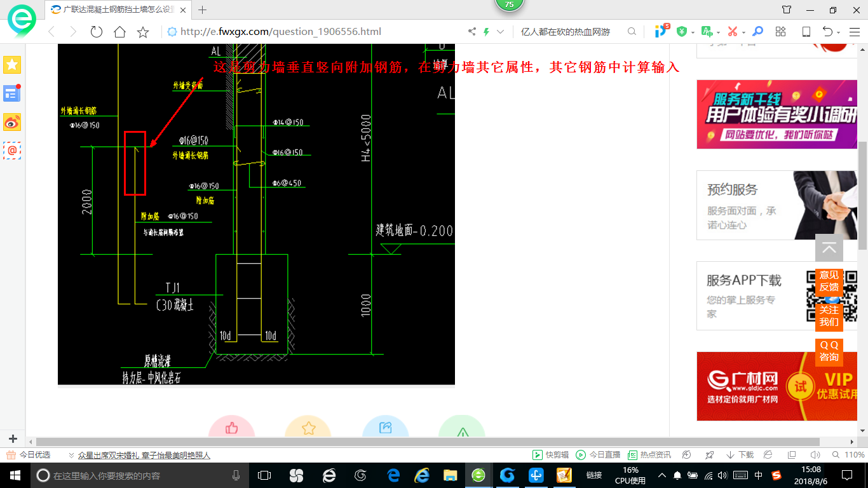Open the 广材网 VIP banner ad
This screenshot has width=868, height=488.
[777, 386]
